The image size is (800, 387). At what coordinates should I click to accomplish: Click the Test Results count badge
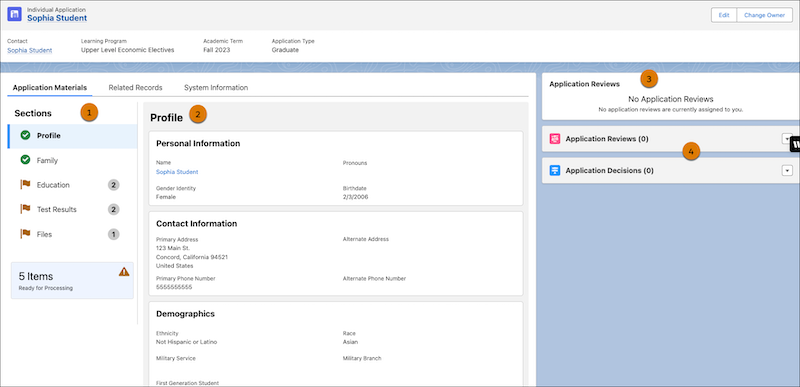[114, 210]
